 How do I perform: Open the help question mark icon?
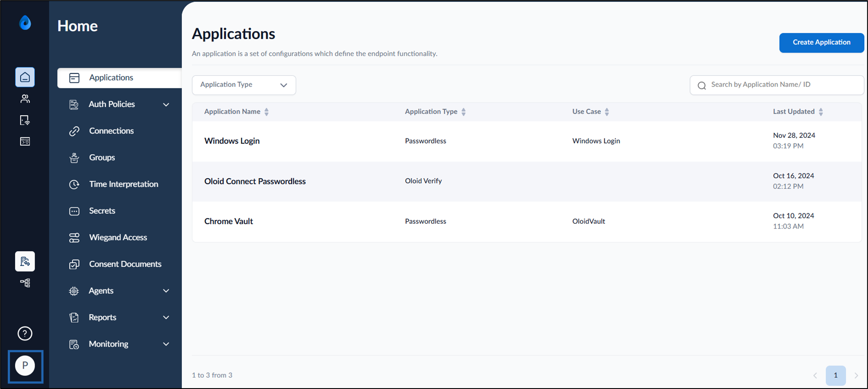click(25, 333)
